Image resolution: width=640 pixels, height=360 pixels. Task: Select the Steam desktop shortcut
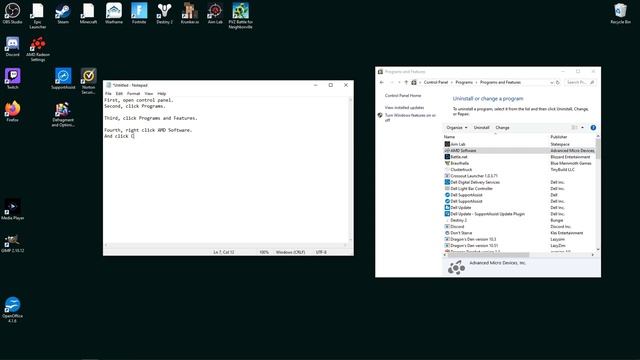click(63, 13)
